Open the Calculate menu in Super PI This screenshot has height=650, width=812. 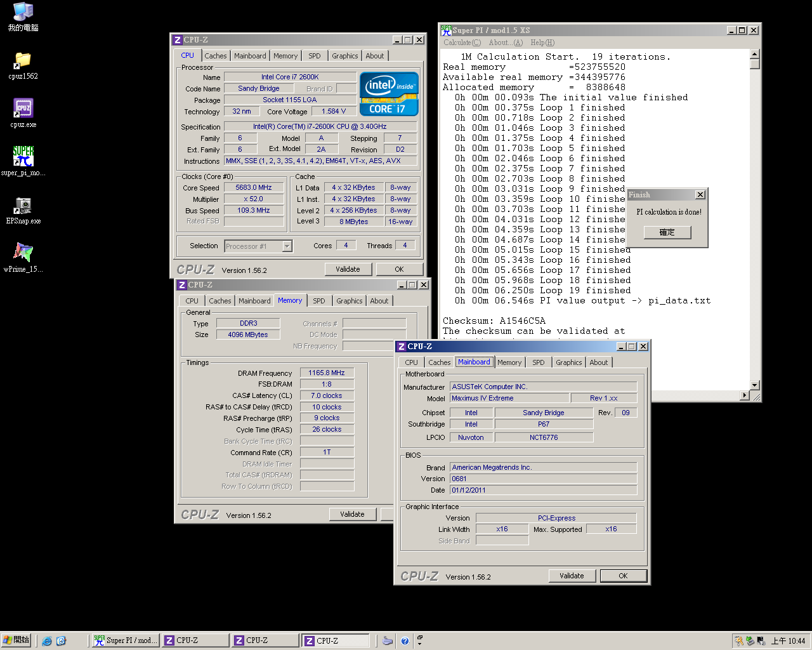point(462,43)
